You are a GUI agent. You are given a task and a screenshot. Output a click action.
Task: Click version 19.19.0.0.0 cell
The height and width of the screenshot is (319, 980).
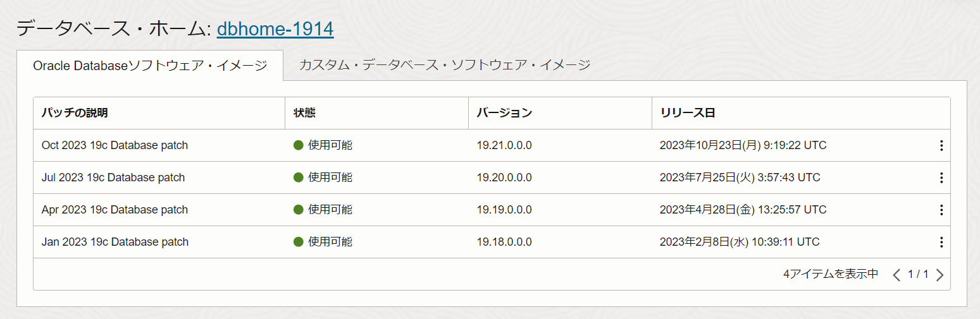504,210
